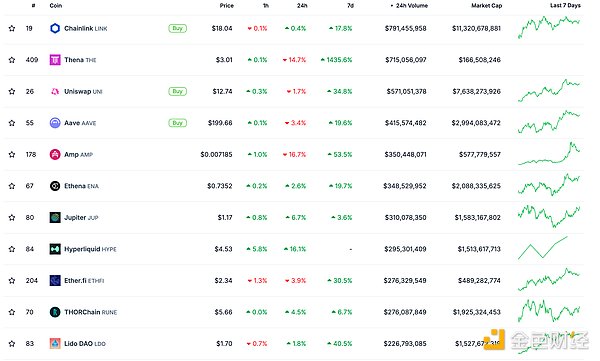
Task: Click the Chainlink coin logo icon
Action: [55, 28]
